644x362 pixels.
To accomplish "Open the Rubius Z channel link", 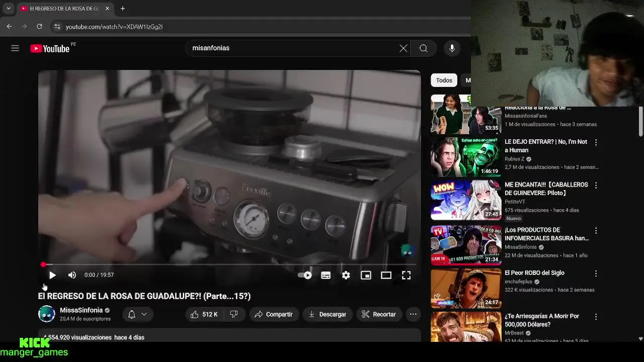I will click(514, 159).
